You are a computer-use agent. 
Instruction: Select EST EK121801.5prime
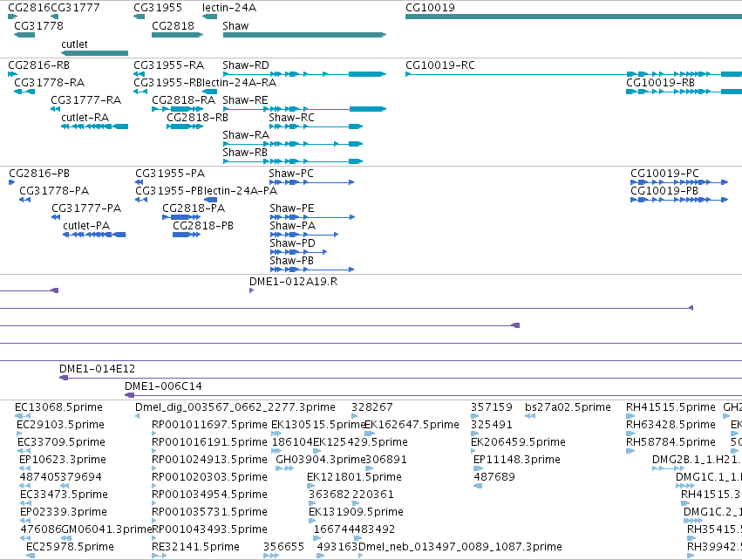311,486
